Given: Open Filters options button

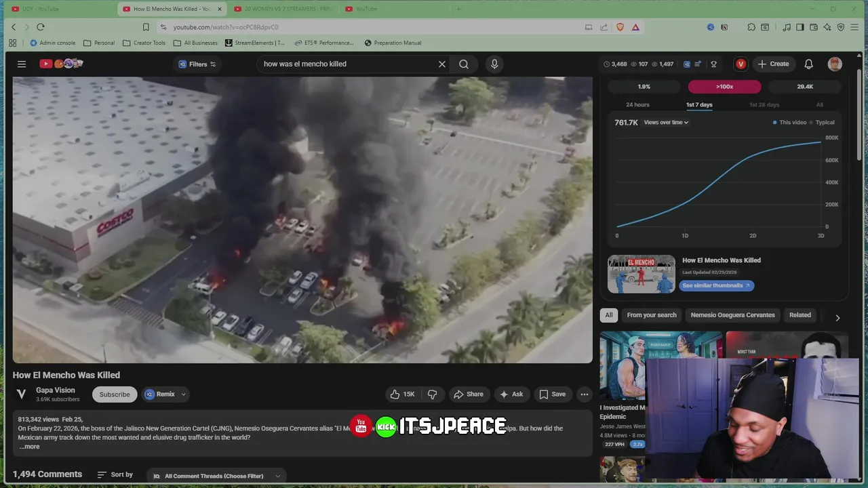Looking at the screenshot, I should [x=197, y=64].
